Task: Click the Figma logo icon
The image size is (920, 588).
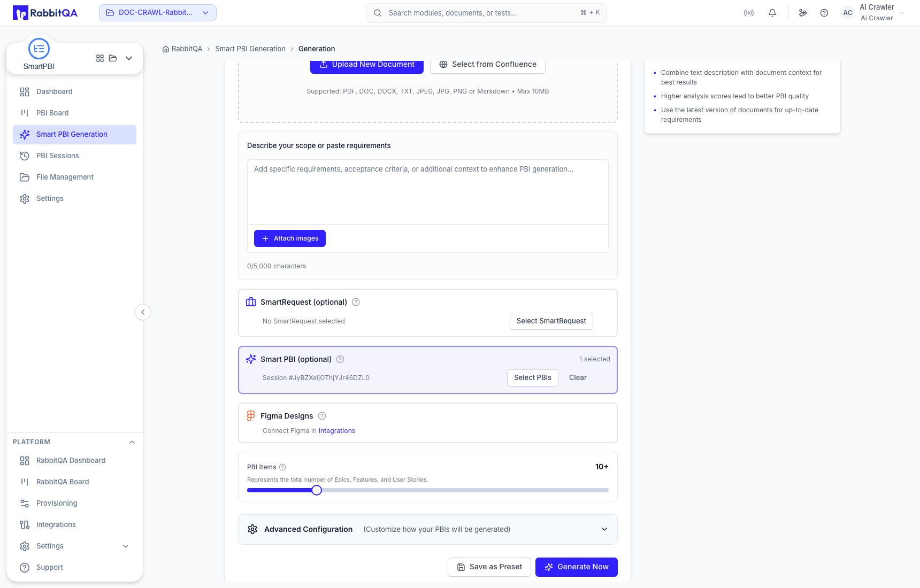Action: click(251, 416)
